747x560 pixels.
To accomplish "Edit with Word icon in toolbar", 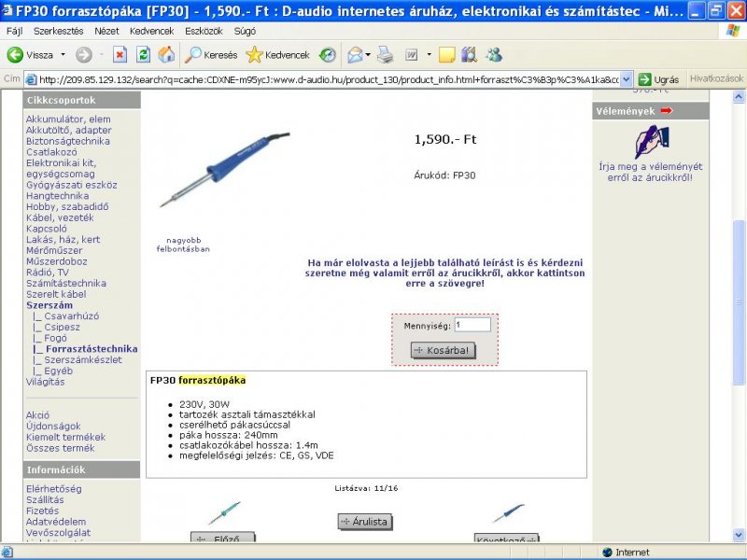I will click(411, 55).
